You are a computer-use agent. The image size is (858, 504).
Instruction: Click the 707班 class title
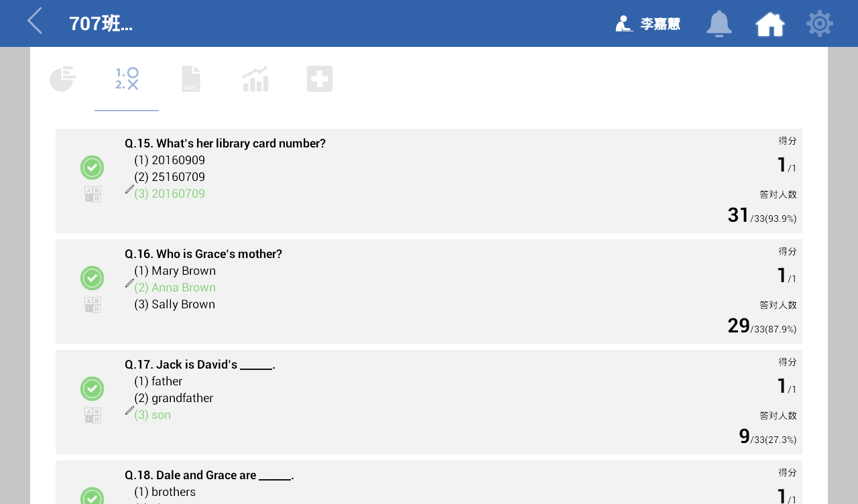point(101,23)
